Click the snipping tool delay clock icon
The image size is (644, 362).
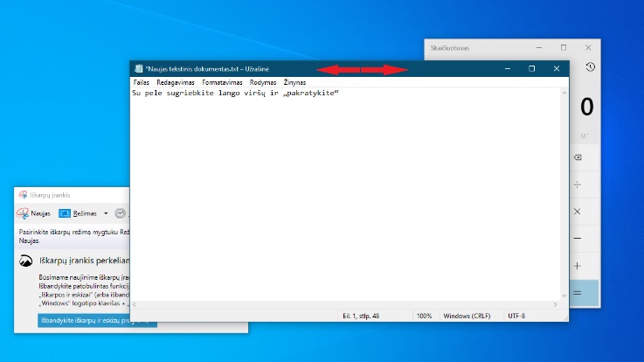point(120,213)
